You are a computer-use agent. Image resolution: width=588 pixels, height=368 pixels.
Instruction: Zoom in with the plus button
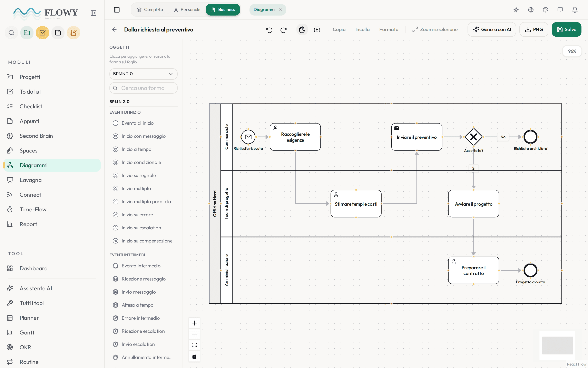194,323
